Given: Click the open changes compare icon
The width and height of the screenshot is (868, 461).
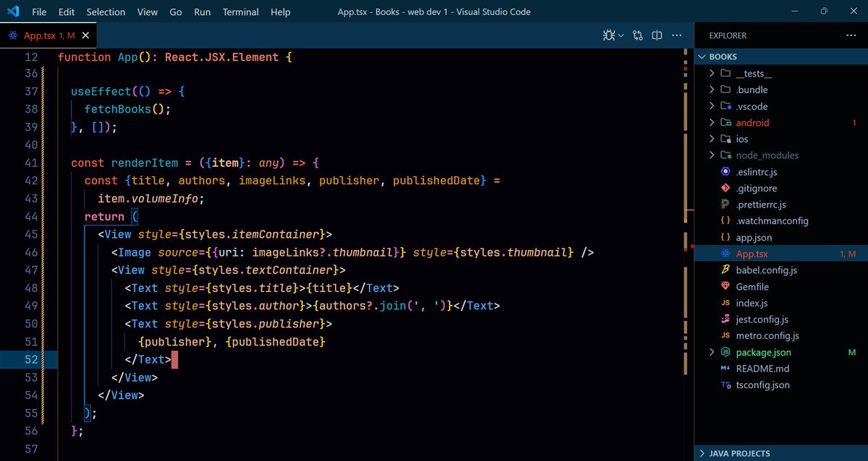Looking at the screenshot, I should tap(637, 35).
